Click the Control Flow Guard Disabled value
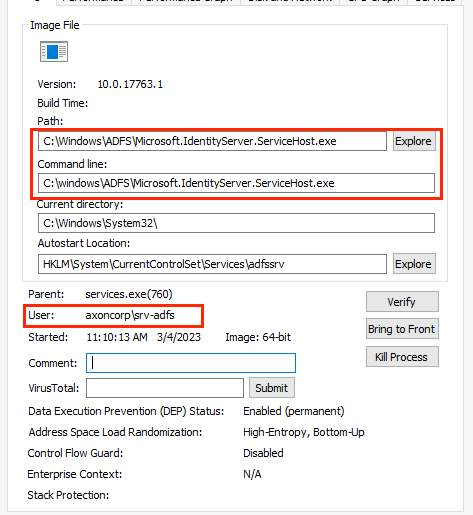This screenshot has width=473, height=515. (x=263, y=453)
